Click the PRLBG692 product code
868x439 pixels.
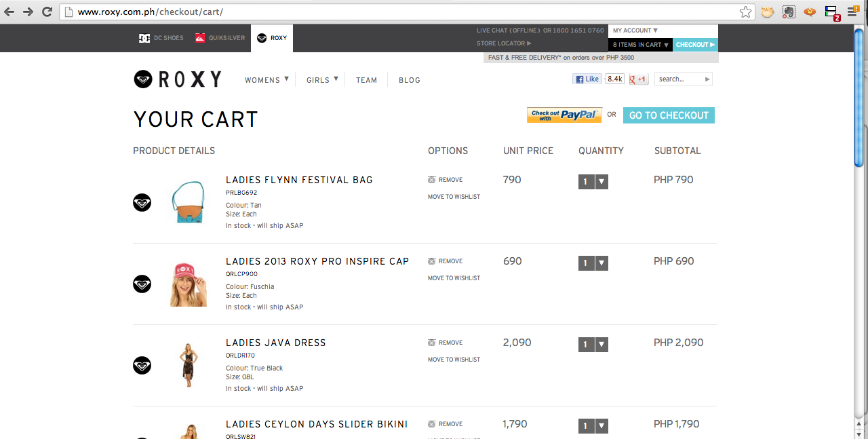tap(241, 193)
